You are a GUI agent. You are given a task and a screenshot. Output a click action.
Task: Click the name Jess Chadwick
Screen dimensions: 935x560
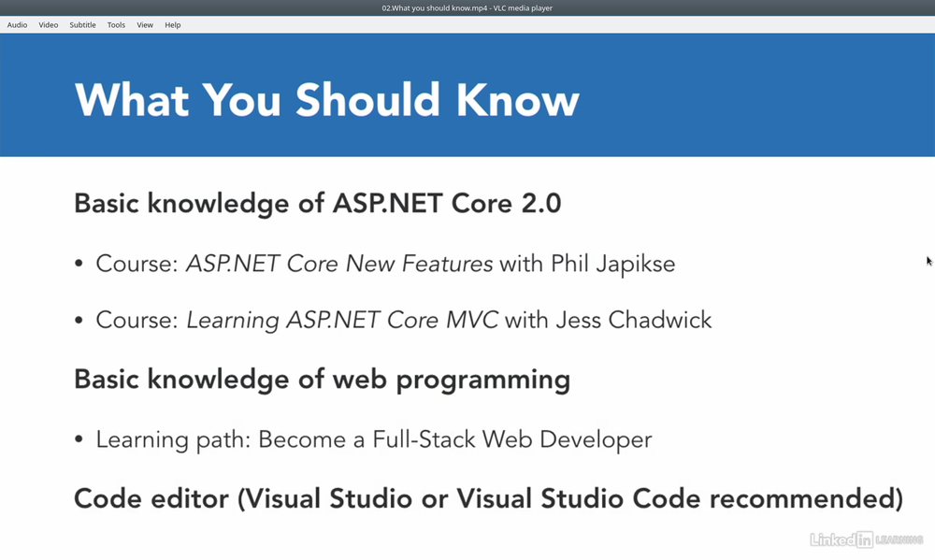(x=633, y=321)
